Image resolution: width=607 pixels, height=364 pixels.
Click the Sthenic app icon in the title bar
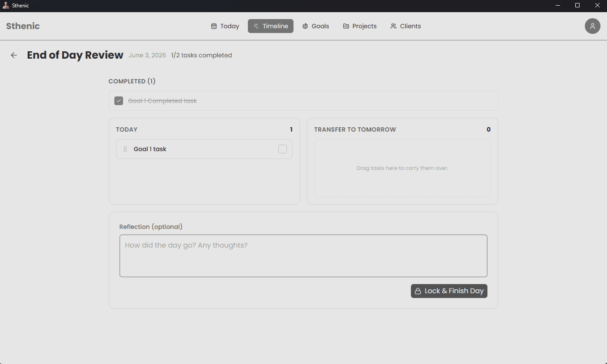pos(6,6)
